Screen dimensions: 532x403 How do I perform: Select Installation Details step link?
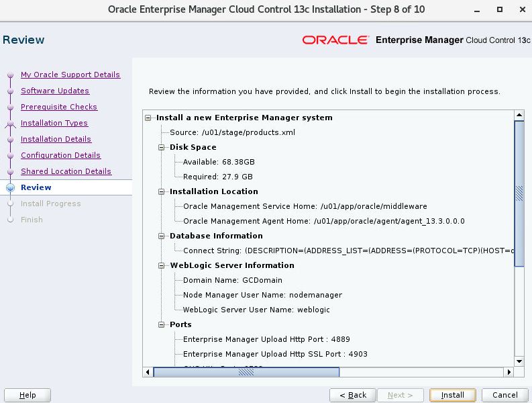pyautogui.click(x=56, y=139)
